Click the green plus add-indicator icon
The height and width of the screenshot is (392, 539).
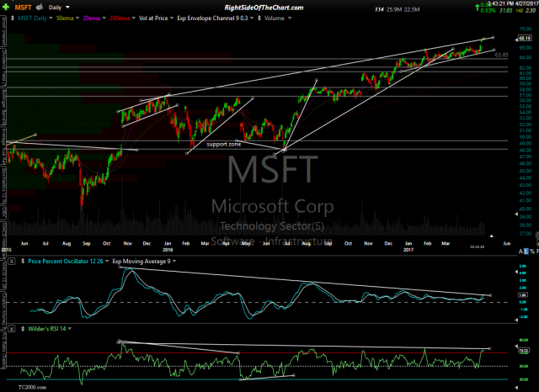pyautogui.click(x=6, y=7)
